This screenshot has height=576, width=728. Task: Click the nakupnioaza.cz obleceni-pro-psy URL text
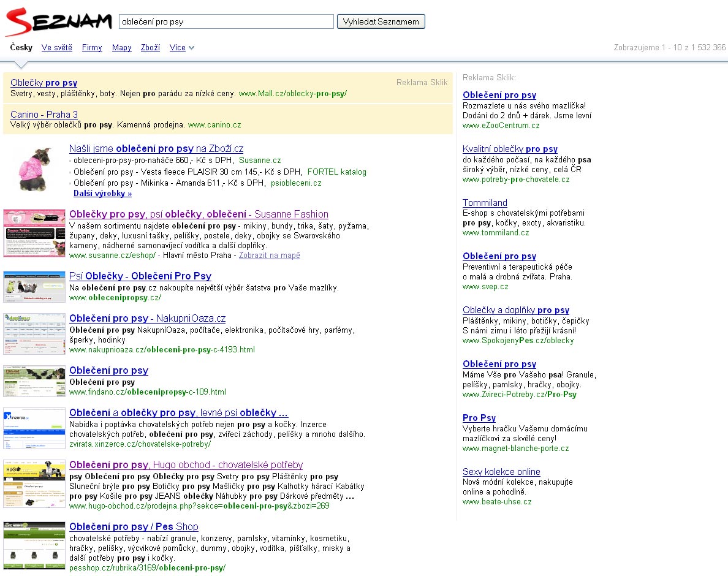(162, 349)
